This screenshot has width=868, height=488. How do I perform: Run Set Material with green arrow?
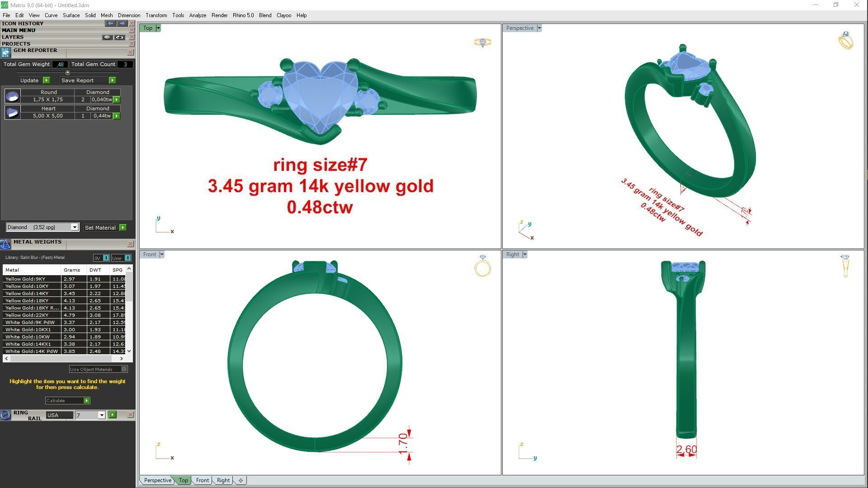pos(123,227)
